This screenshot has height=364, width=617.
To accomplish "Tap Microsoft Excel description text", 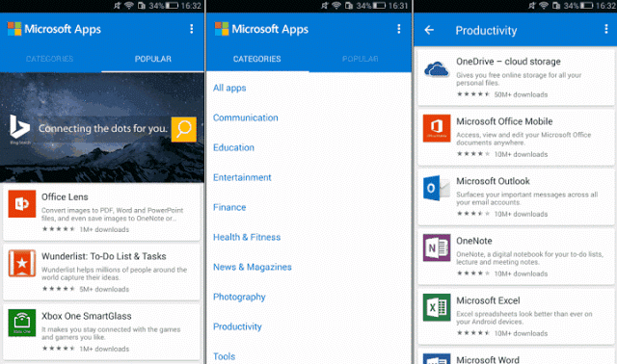I will click(524, 318).
